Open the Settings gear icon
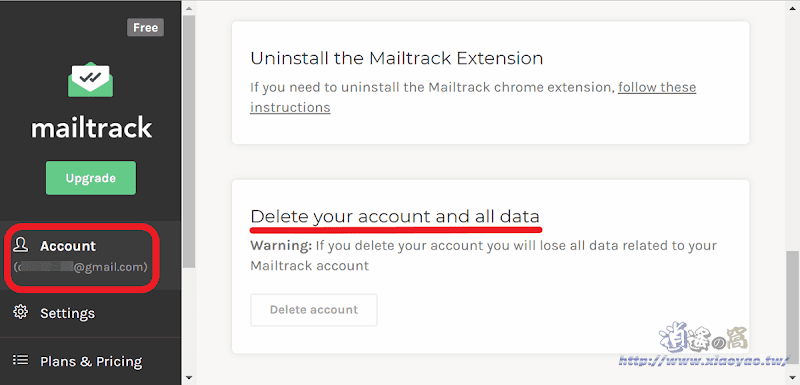Image resolution: width=800 pixels, height=385 pixels. click(20, 312)
